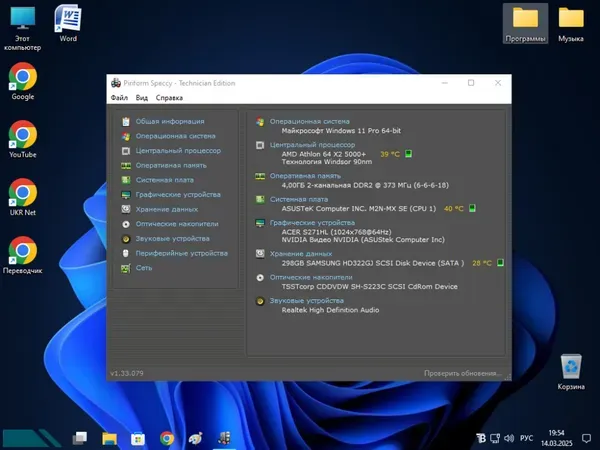This screenshot has width=600, height=450.
Task: Open Task View on the taskbar
Action: pos(80,439)
